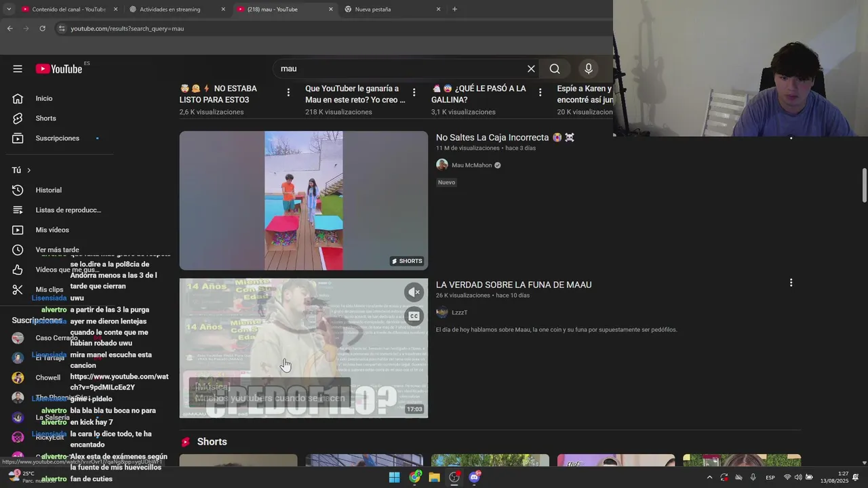This screenshot has height=488, width=868.
Task: Click the 17:03 duration badge
Action: point(414,409)
